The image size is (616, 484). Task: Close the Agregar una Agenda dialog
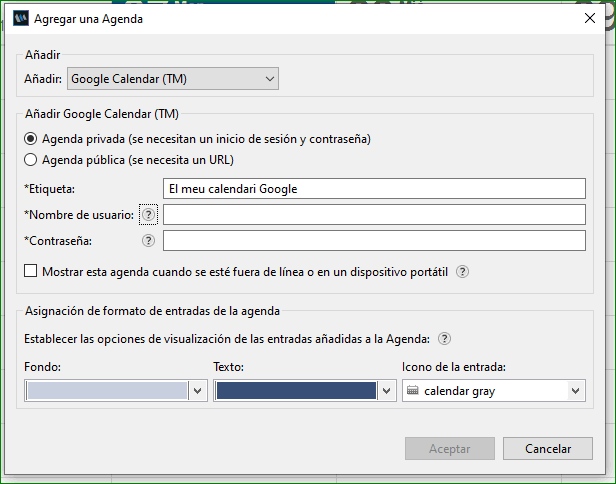(x=590, y=18)
